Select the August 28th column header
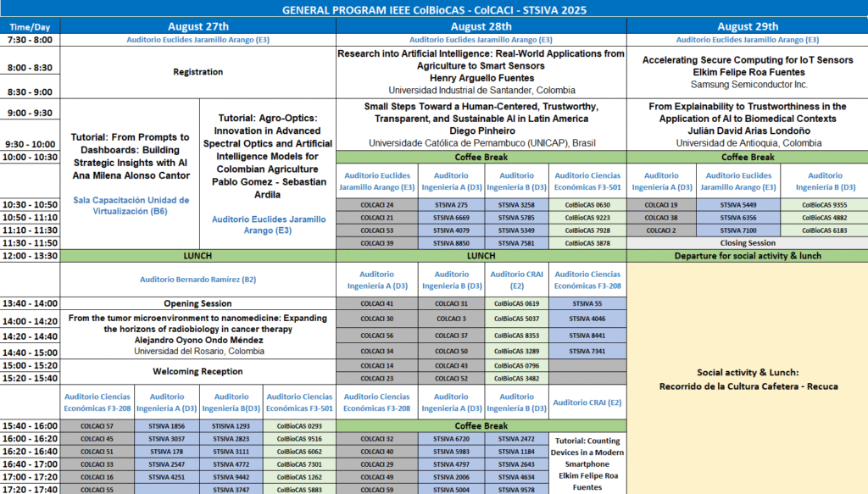Screen dimensions: 868x494 [481, 26]
